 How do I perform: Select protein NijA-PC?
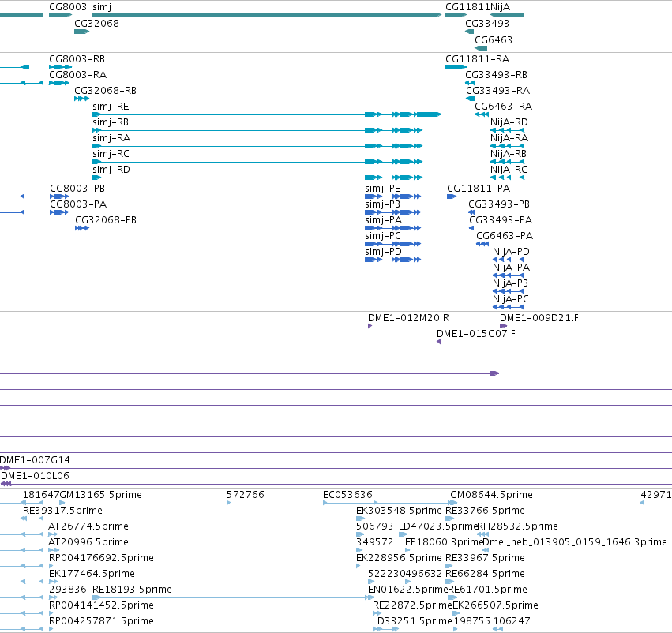click(511, 299)
